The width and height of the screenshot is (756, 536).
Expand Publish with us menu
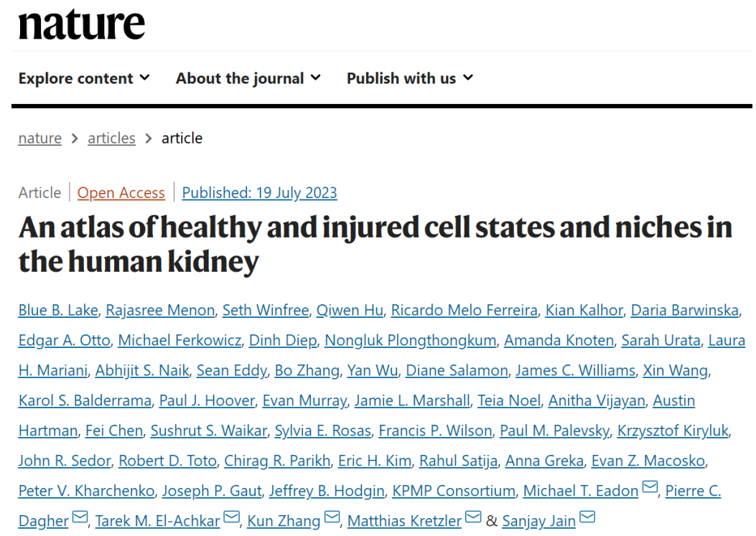pos(409,78)
